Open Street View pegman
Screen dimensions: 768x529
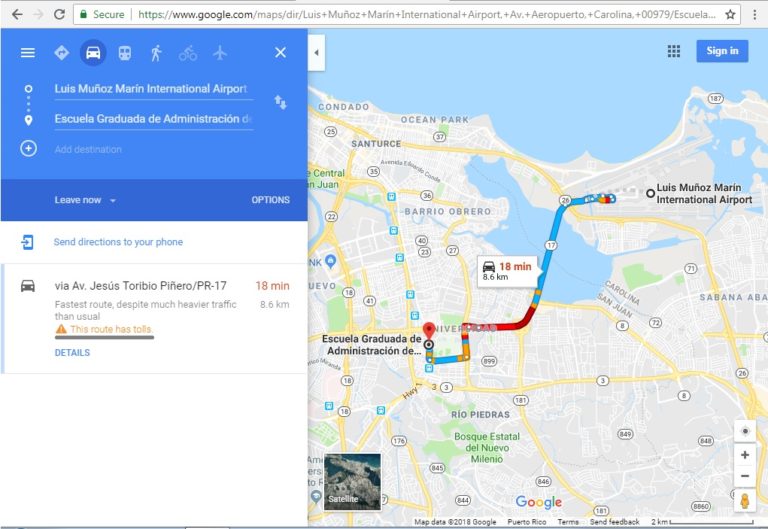coord(745,501)
